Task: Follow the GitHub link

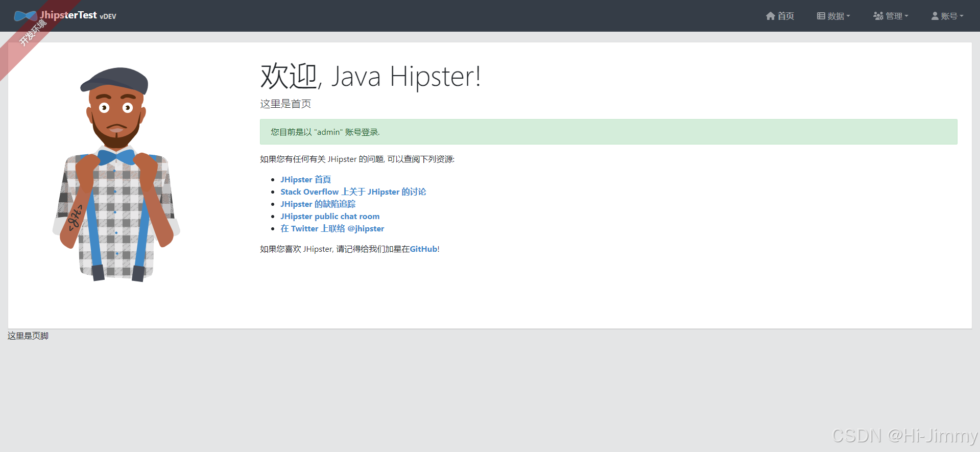Action: [x=423, y=249]
